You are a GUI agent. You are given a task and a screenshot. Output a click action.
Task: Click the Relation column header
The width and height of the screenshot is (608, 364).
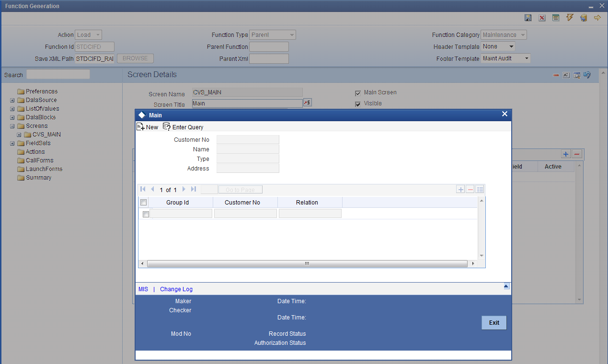(310, 203)
